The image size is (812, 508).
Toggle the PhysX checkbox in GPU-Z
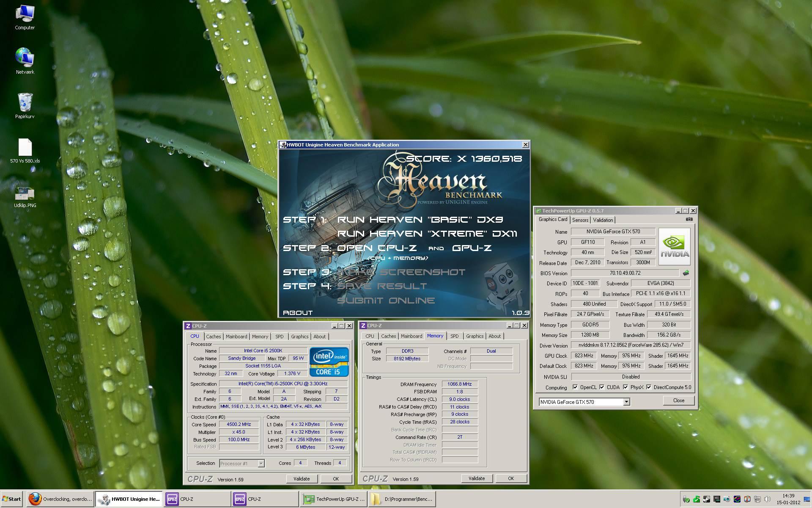[625, 387]
